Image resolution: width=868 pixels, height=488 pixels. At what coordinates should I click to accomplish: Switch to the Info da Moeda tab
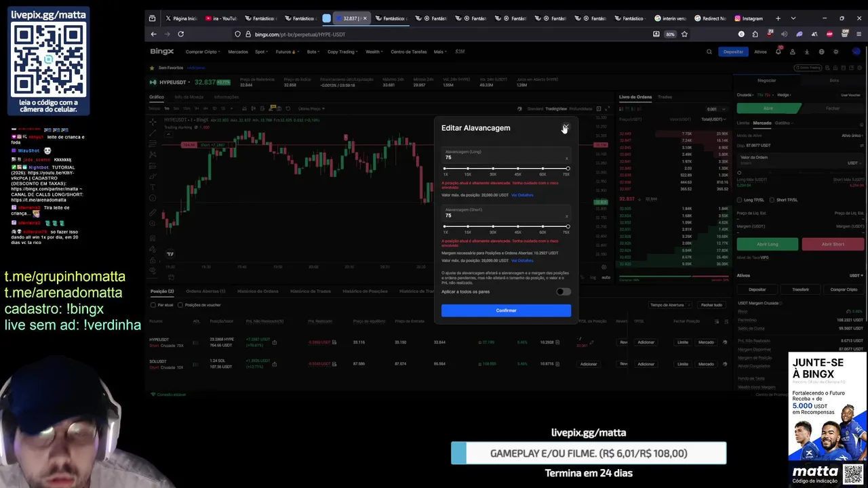coord(189,97)
